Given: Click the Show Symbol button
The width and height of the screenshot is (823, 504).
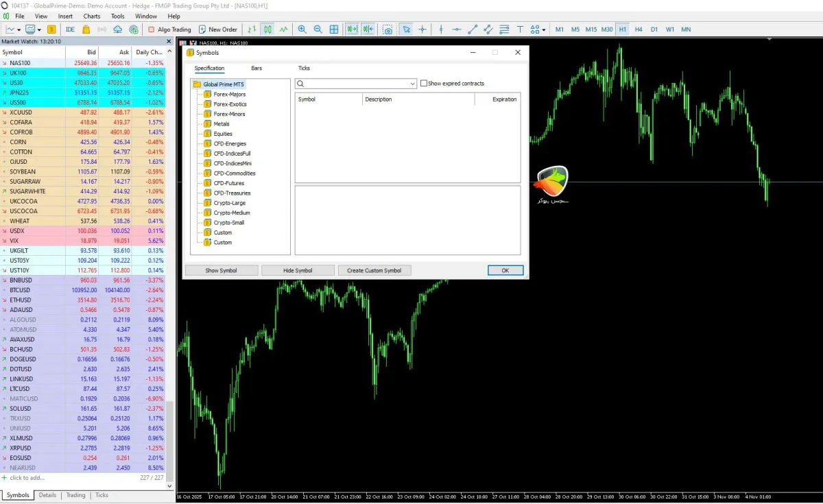Looking at the screenshot, I should (221, 270).
